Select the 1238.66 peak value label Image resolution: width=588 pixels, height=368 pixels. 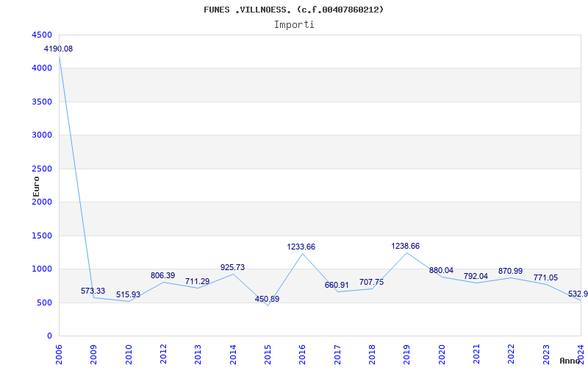pyautogui.click(x=405, y=246)
